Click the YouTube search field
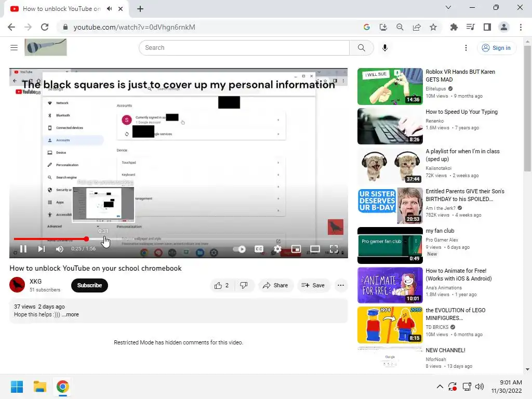The height and width of the screenshot is (399, 532). click(x=244, y=48)
